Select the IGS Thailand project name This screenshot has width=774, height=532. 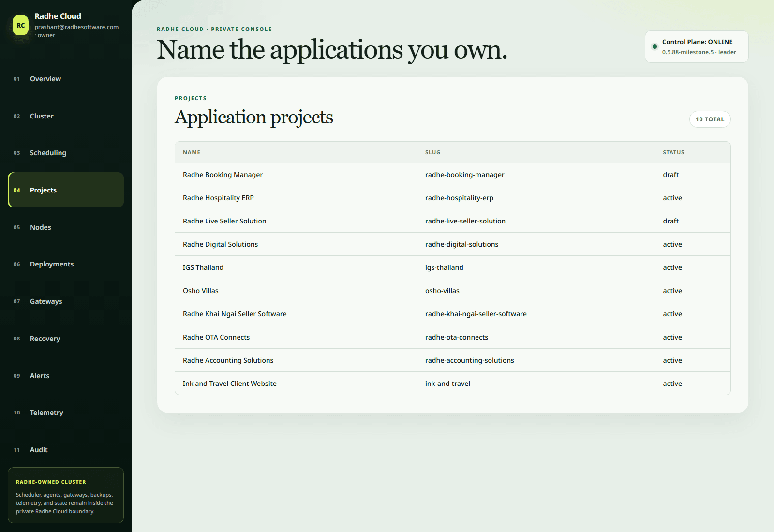point(203,267)
